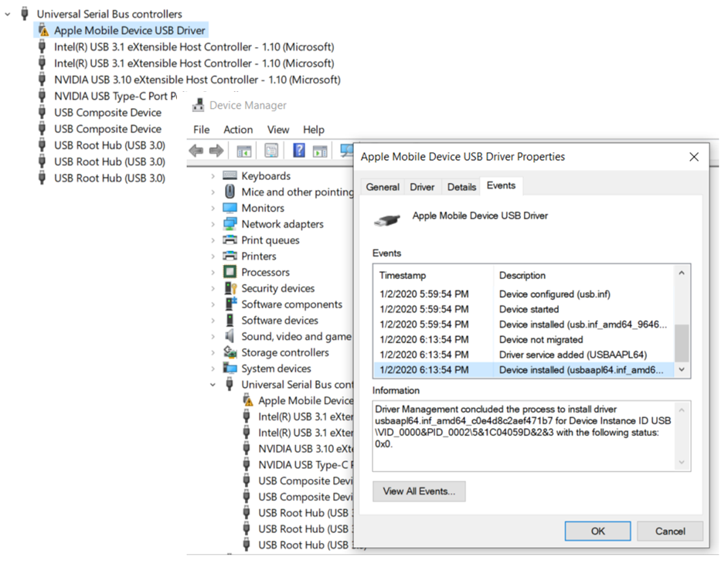The height and width of the screenshot is (564, 728).
Task: Open the View menu
Action: click(277, 130)
